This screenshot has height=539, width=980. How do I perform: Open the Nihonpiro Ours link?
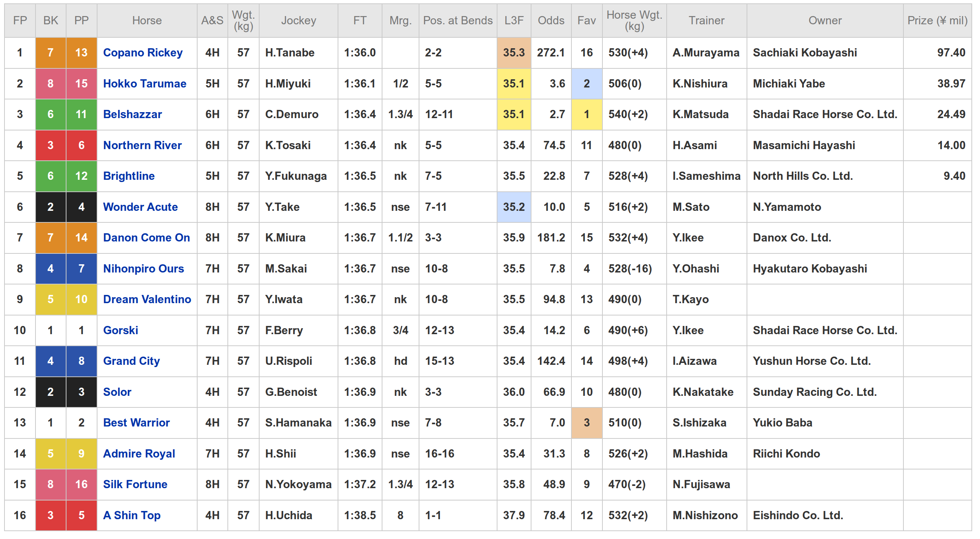coord(143,268)
